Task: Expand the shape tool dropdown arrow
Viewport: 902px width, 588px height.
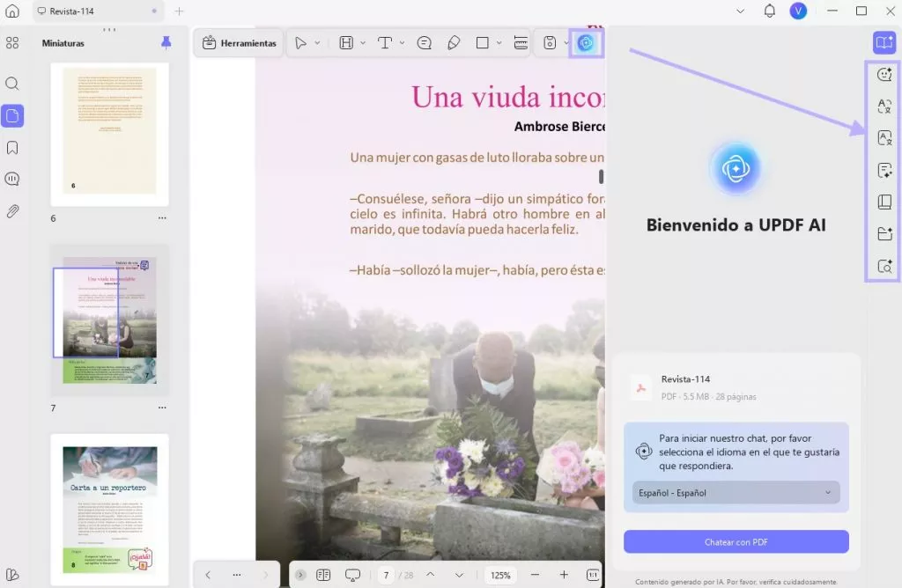Action: point(499,43)
